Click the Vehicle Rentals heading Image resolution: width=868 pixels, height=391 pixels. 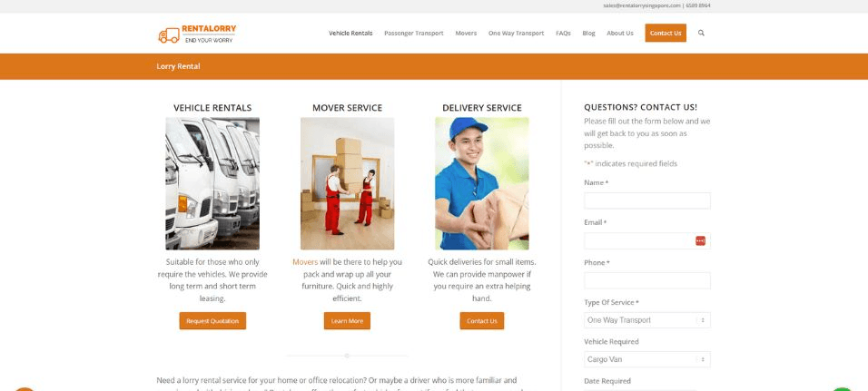pos(212,108)
